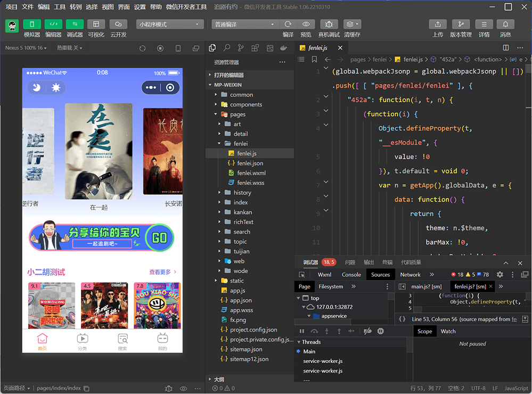This screenshot has height=394, width=532.
Task: Click the compile refresh icon
Action: (288, 24)
